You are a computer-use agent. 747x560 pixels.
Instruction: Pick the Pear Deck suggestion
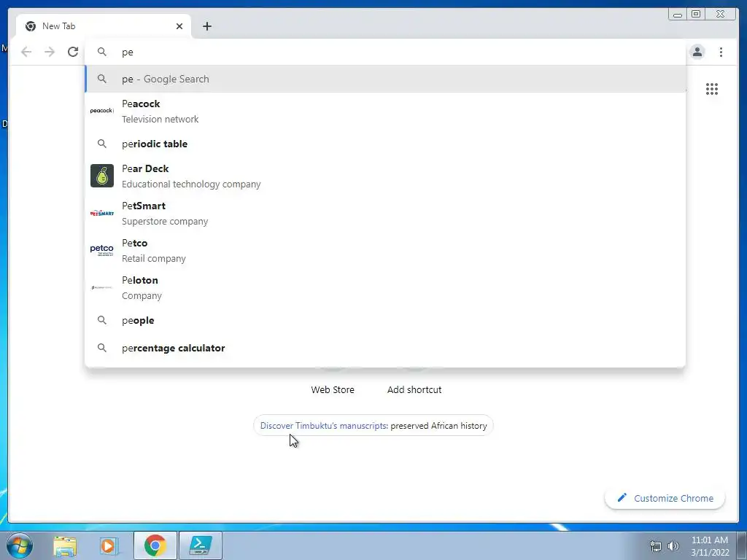(385, 176)
